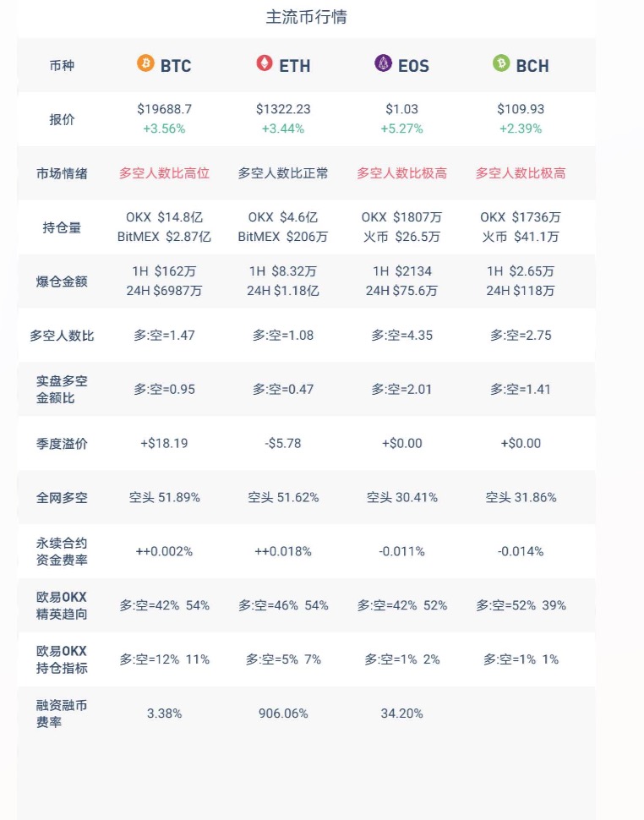This screenshot has height=820, width=644.
Task: Click the red Ethereum coin icon
Action: (265, 63)
